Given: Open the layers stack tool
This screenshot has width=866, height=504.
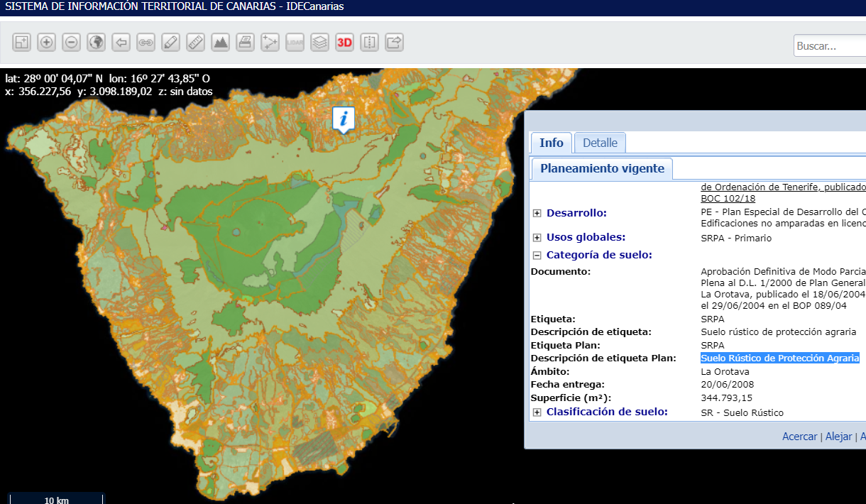Looking at the screenshot, I should point(319,43).
